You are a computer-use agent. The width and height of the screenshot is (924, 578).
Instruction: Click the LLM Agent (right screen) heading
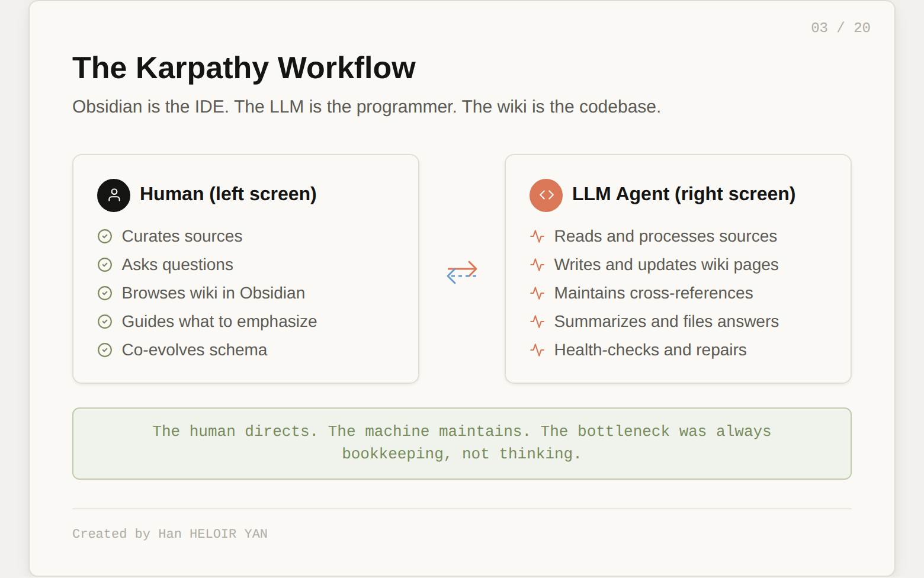click(x=684, y=194)
